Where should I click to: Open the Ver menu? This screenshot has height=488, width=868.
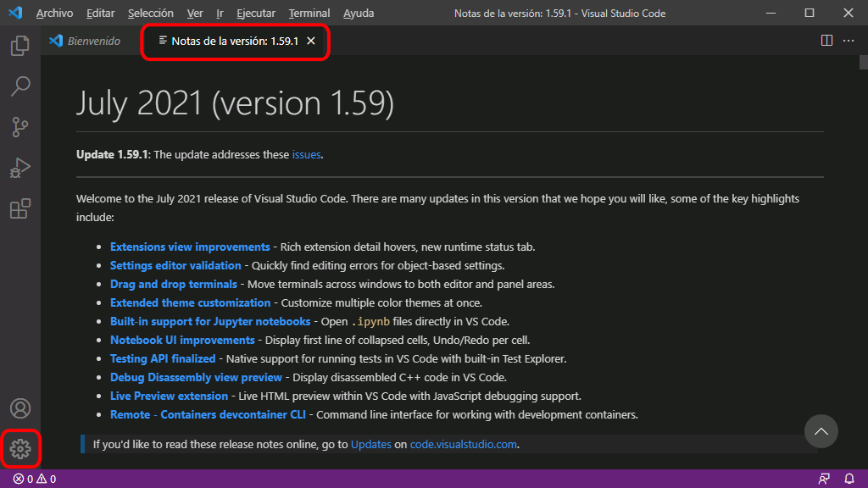click(195, 13)
